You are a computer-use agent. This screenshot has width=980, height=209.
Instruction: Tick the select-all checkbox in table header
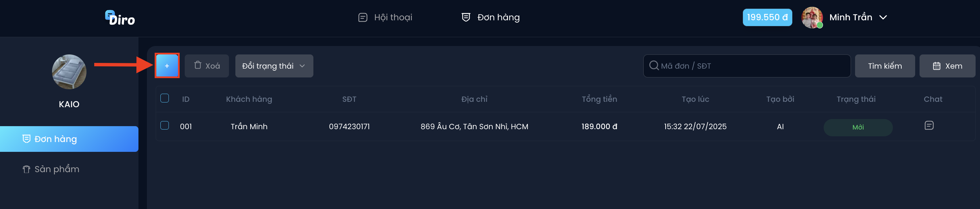165,98
